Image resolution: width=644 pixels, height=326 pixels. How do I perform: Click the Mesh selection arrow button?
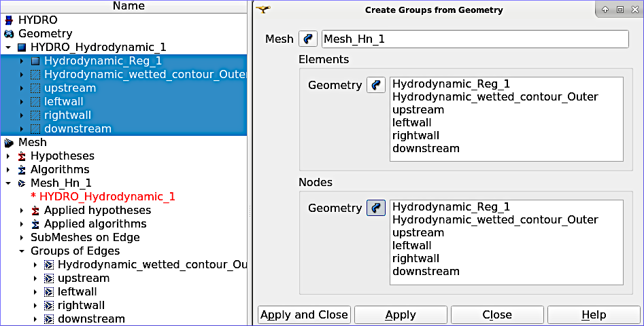point(307,39)
